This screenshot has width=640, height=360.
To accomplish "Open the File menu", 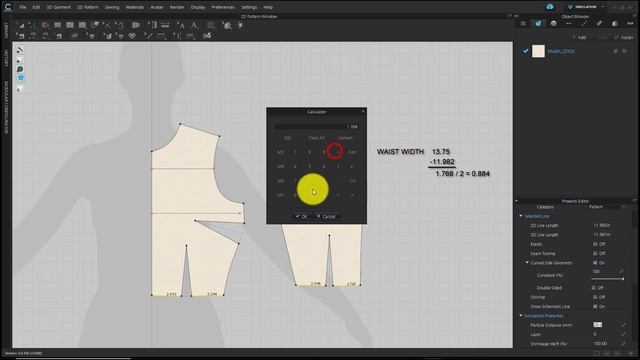I will (x=22, y=7).
